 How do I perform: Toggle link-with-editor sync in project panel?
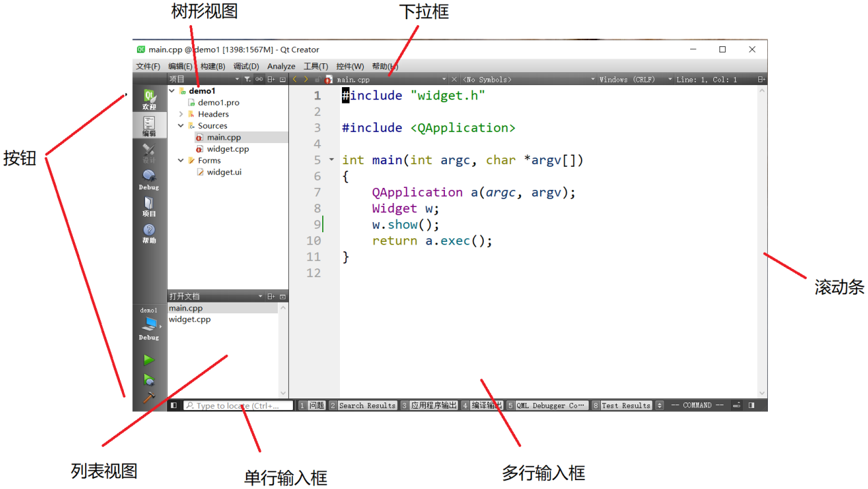click(x=259, y=80)
